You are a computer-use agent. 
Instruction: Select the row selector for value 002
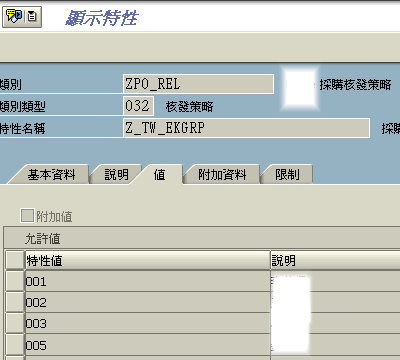point(15,302)
